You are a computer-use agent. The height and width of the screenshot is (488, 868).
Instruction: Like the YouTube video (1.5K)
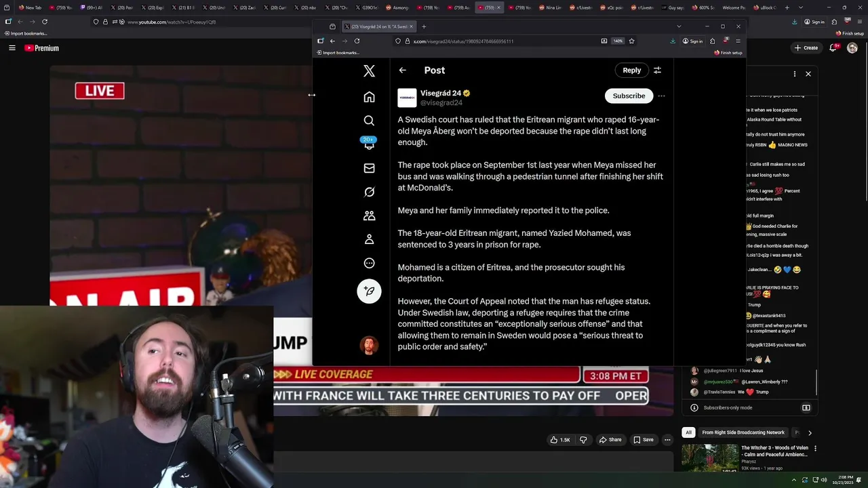coord(560,440)
